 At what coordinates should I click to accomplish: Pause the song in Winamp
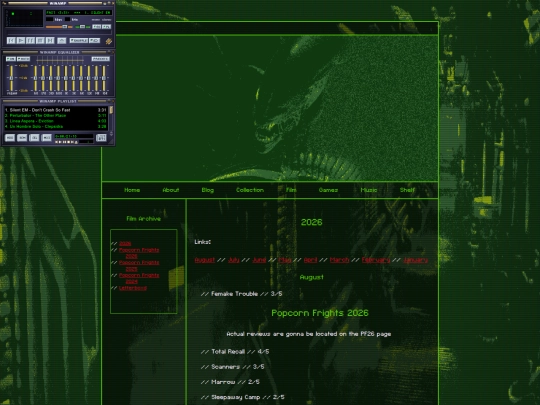(30, 41)
